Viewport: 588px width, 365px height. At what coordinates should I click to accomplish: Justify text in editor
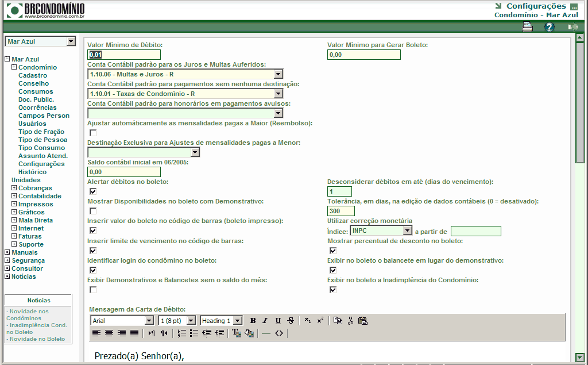click(x=134, y=333)
